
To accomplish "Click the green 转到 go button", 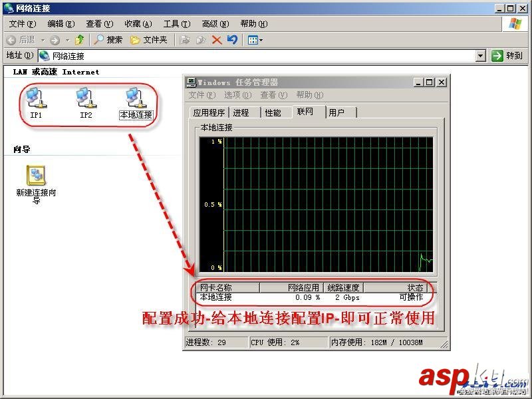I will 507,55.
